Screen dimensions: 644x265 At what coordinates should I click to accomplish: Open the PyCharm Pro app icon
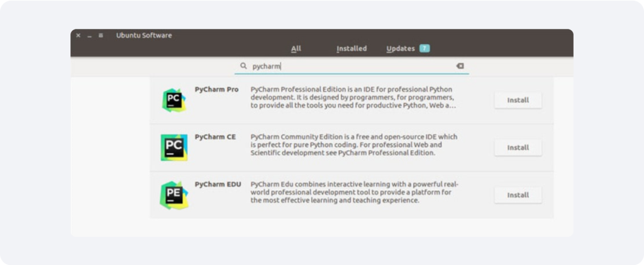[x=174, y=100]
